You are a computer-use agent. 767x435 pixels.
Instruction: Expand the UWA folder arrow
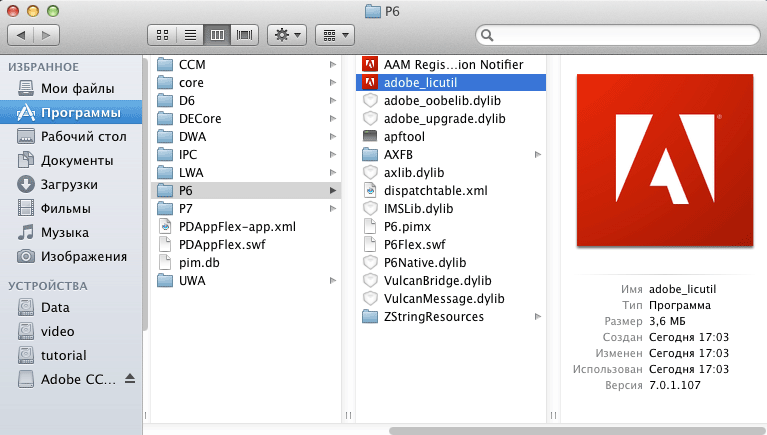click(333, 281)
